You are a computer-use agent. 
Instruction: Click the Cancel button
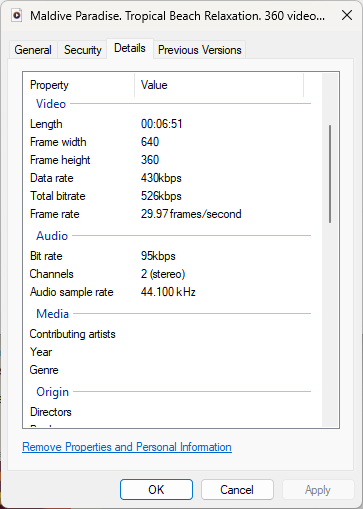coord(237,489)
